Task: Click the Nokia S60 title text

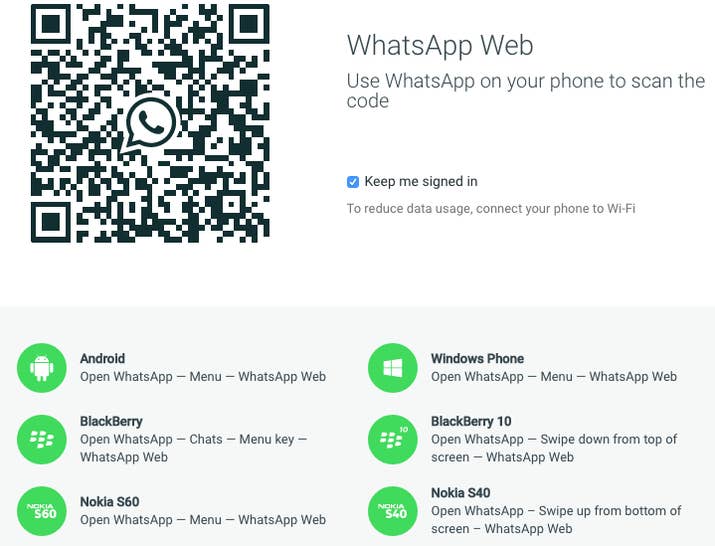Action: [110, 502]
